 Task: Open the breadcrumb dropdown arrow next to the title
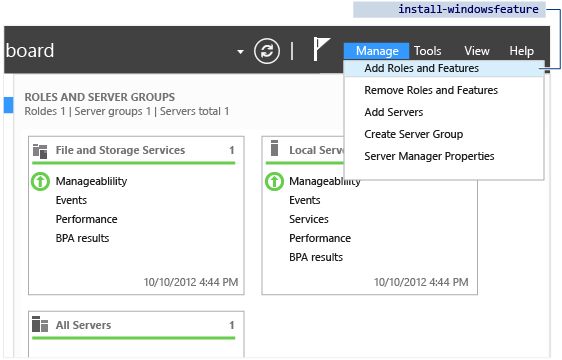click(x=240, y=52)
